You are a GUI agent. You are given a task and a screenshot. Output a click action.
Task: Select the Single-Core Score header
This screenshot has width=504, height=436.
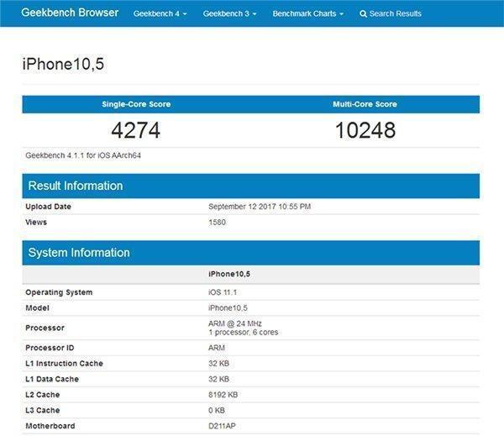pos(136,104)
